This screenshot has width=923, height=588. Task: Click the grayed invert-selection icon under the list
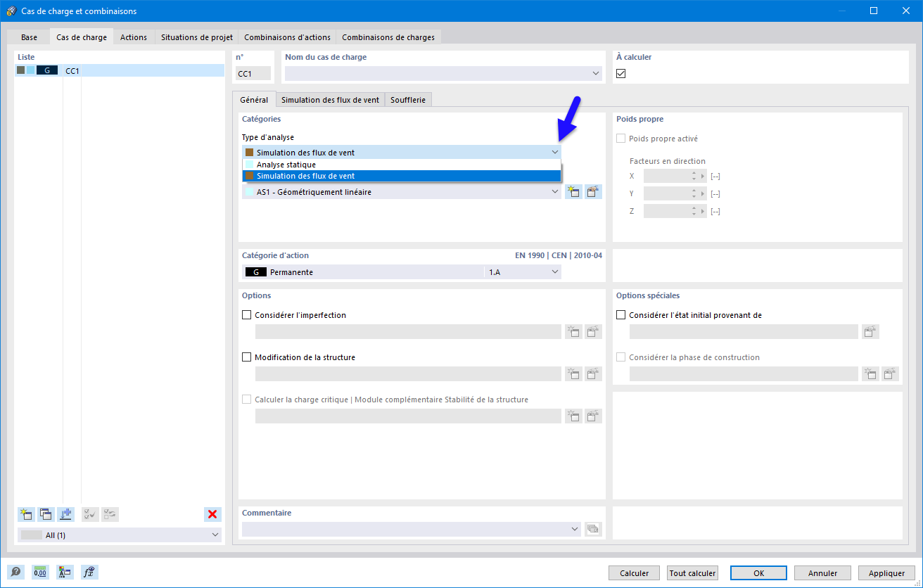(x=110, y=514)
